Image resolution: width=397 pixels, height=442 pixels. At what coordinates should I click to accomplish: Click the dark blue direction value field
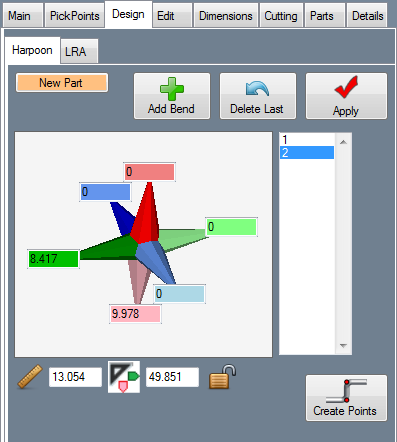pyautogui.click(x=105, y=192)
